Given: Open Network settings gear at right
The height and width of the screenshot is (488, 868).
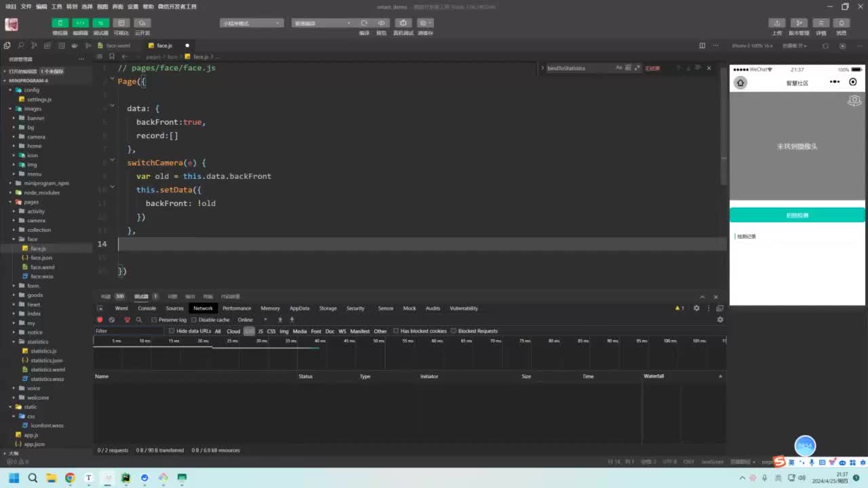Looking at the screenshot, I should (x=720, y=320).
